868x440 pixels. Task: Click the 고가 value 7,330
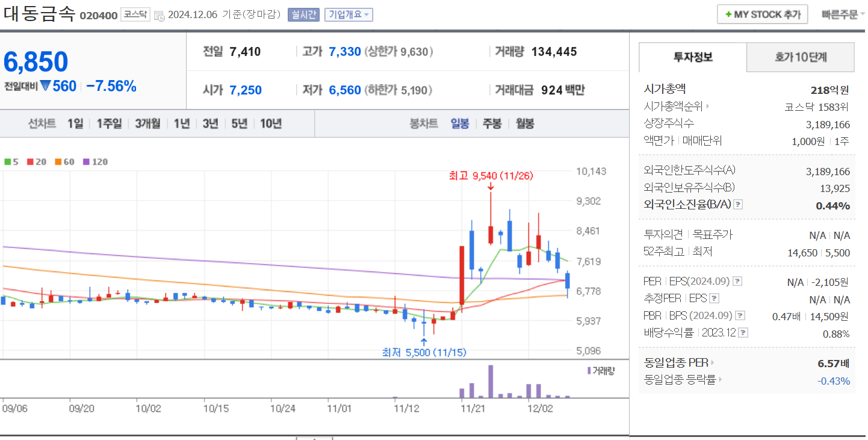[345, 52]
